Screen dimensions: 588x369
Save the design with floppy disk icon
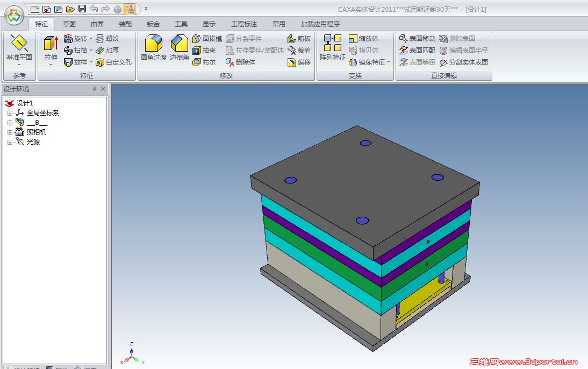(x=82, y=9)
